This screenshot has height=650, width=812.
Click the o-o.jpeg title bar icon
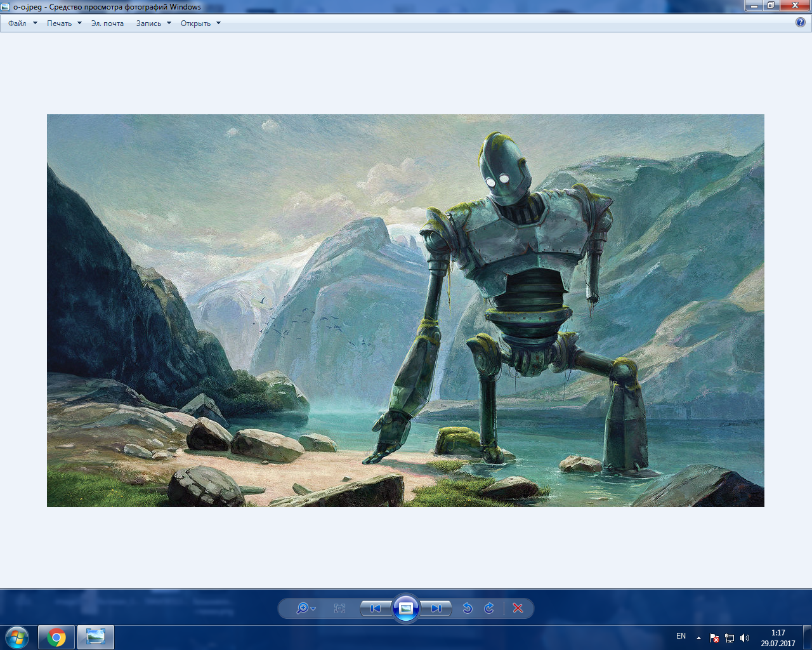coord(6,7)
